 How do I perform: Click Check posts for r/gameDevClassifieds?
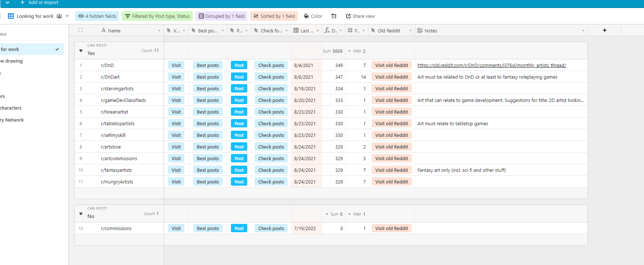click(x=271, y=100)
